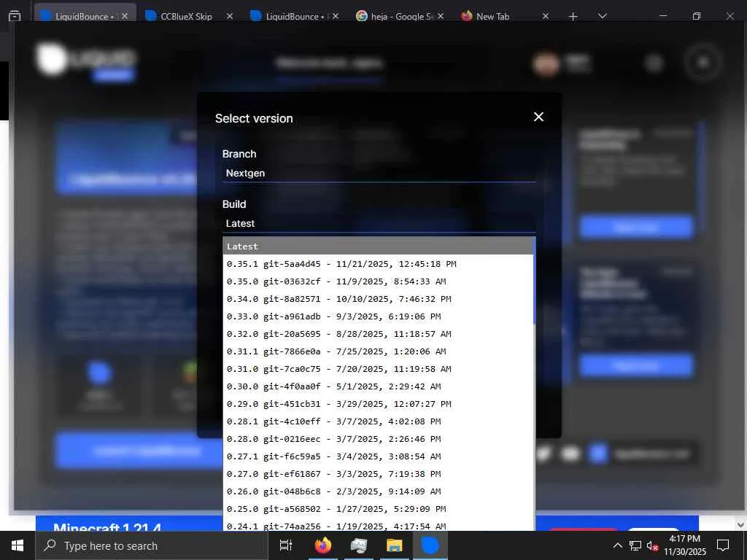Viewport: 747px width, 560px height.
Task: Choose build 0.29.0 git-451cb31
Action: click(378, 404)
